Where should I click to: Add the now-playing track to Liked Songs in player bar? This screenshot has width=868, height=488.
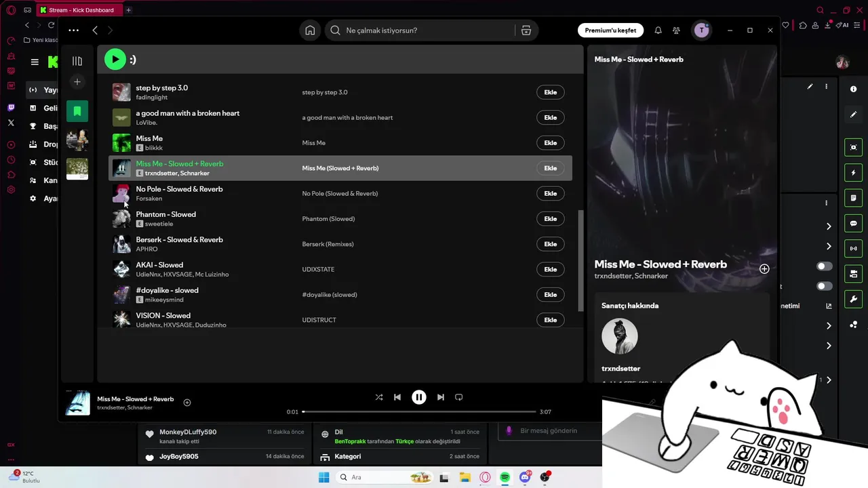(x=187, y=403)
